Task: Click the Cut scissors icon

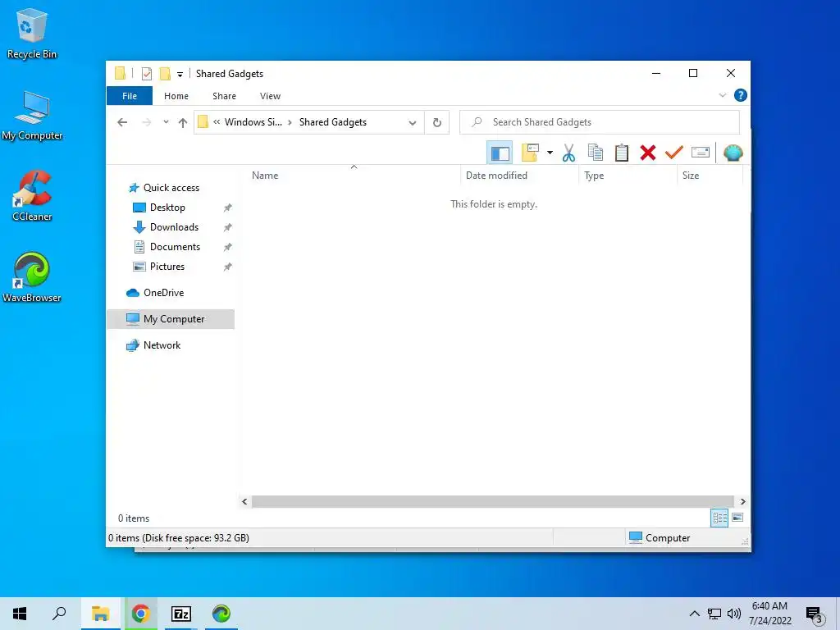Action: 568,153
